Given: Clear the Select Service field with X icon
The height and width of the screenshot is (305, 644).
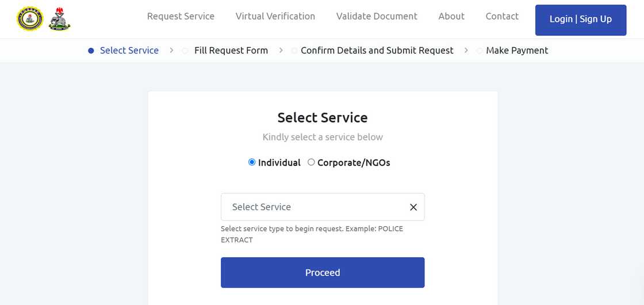Looking at the screenshot, I should coord(413,207).
